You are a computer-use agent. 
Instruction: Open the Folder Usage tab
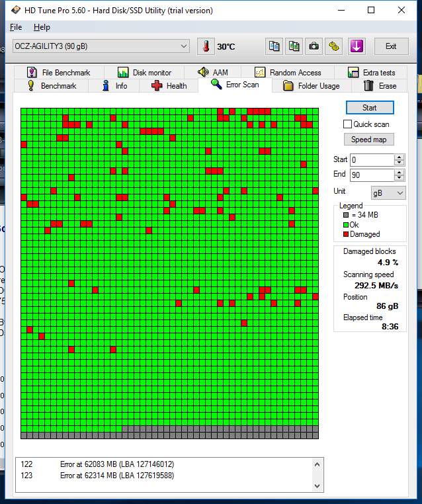[312, 86]
